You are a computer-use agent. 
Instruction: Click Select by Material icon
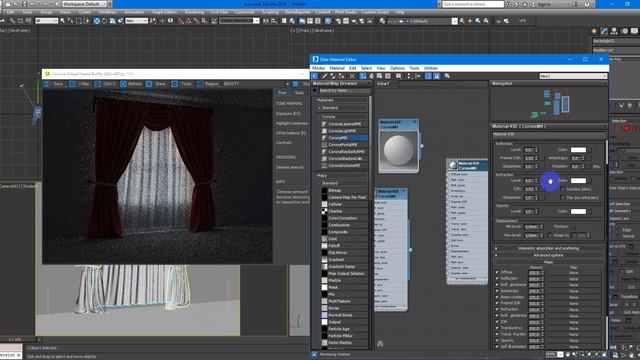point(447,76)
